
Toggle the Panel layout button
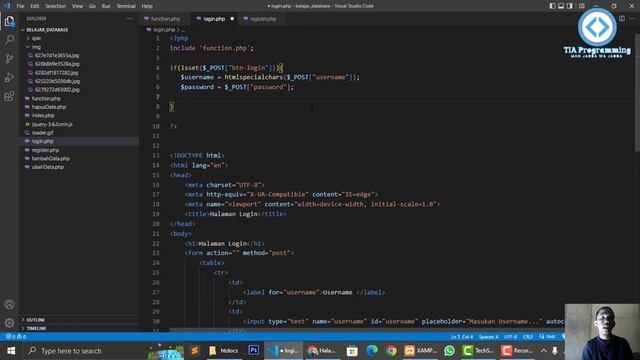click(561, 6)
